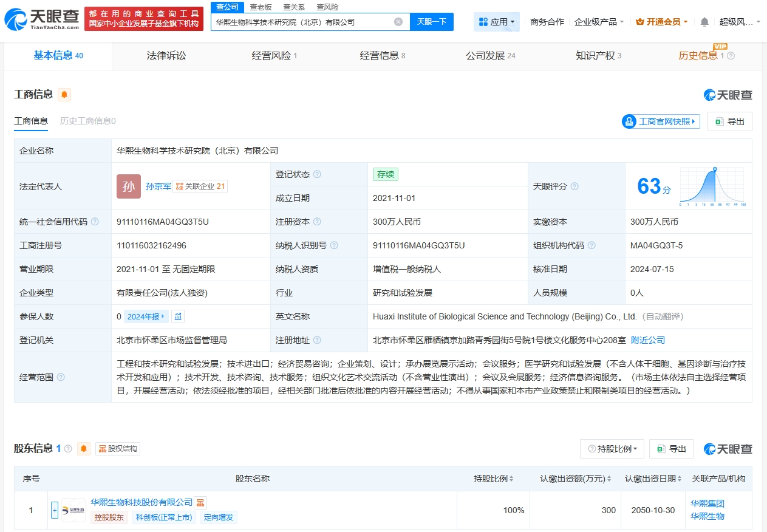Screen dimensions: 767x532
Task: Click the notification bell in top bar
Action: 703,21
